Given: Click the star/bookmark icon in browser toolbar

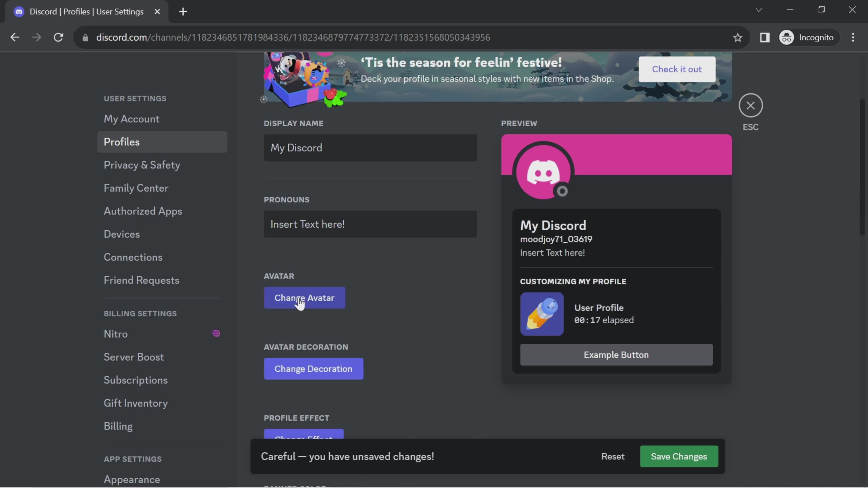Looking at the screenshot, I should (738, 37).
